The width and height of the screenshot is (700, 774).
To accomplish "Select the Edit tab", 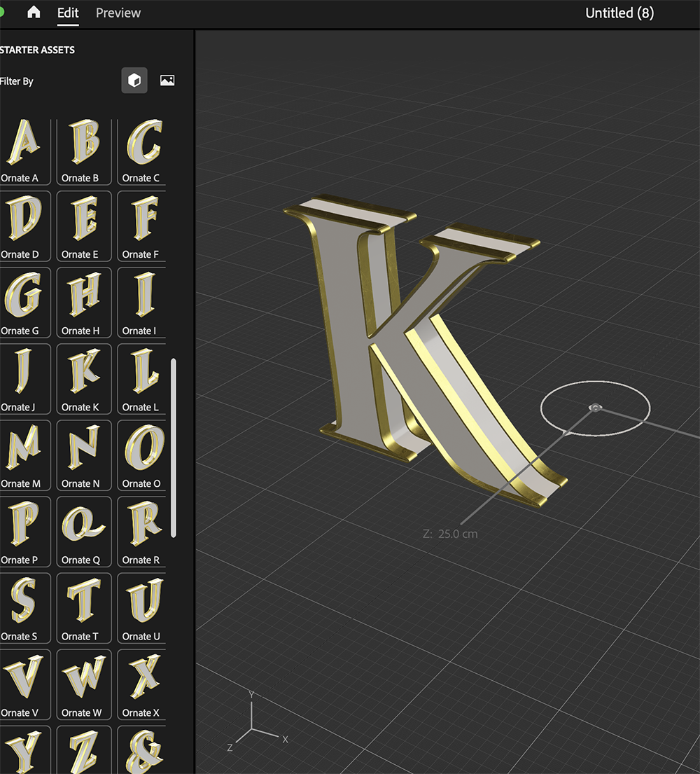I will coord(67,12).
